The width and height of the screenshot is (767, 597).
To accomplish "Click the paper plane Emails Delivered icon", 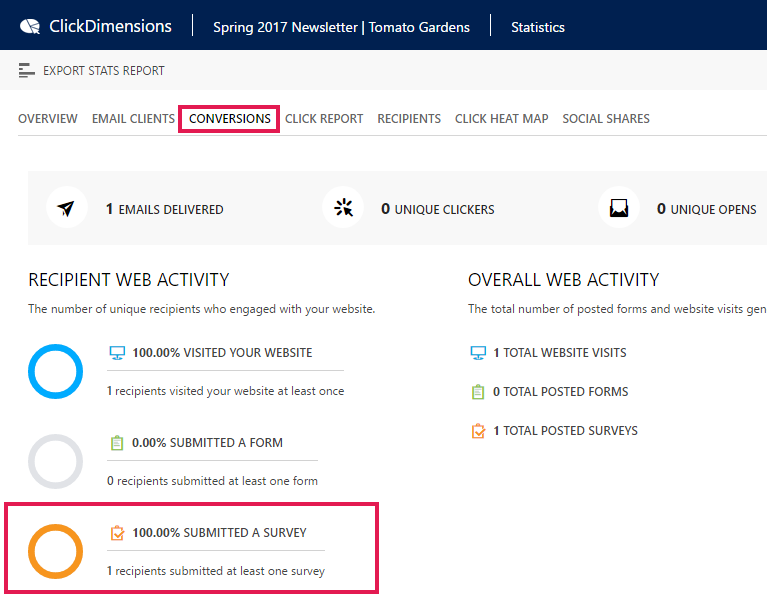I will (66, 208).
